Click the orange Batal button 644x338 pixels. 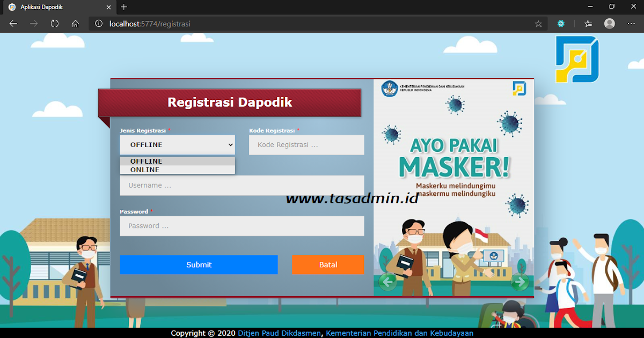point(328,264)
